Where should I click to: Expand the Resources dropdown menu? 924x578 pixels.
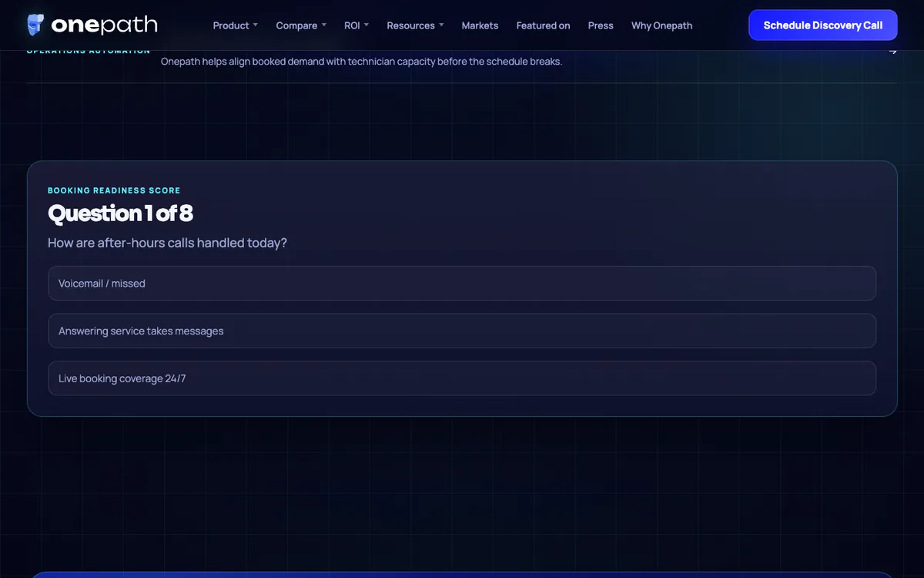tap(415, 25)
